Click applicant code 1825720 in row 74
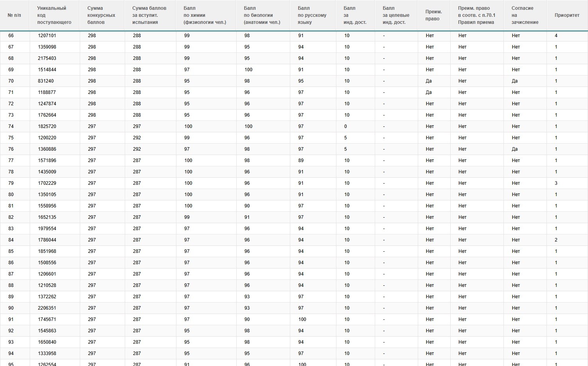Screen dimensions: 588x366 point(47,126)
